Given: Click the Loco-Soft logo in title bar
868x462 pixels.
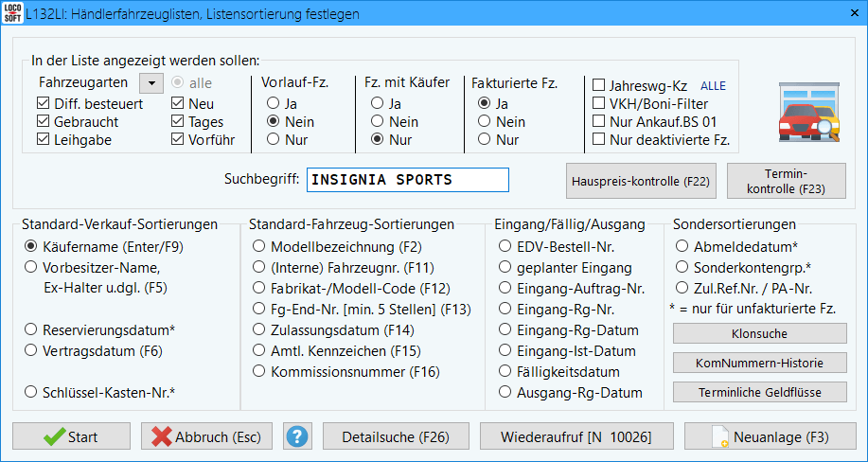Looking at the screenshot, I should click(x=15, y=15).
